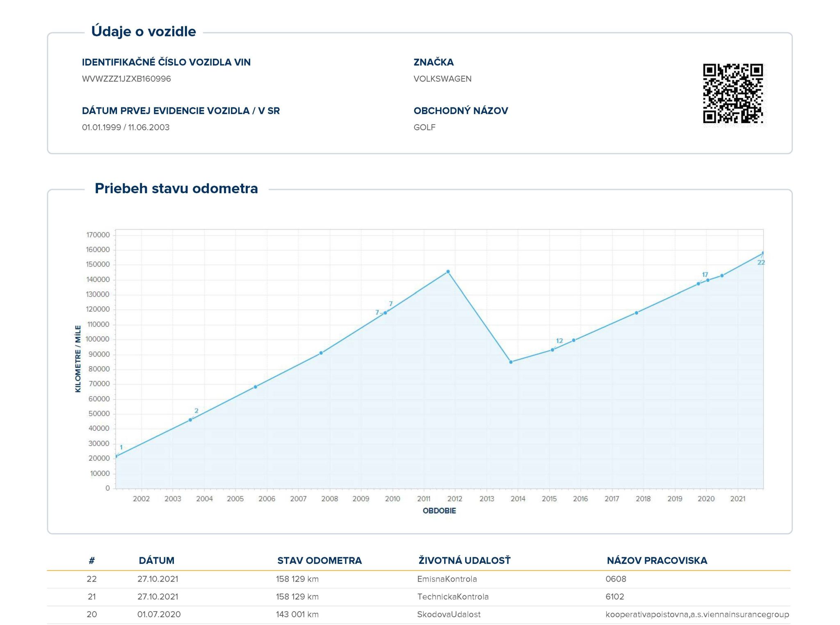Screen dimensions: 840x625
Task: Click the VIN number WVWZZZ1JZXB160996
Action: [126, 79]
